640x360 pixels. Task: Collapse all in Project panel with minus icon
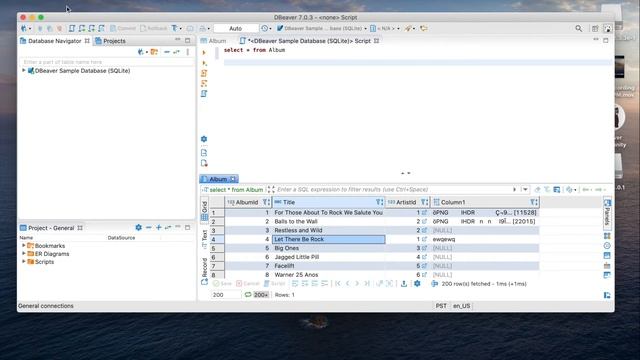[x=149, y=227]
